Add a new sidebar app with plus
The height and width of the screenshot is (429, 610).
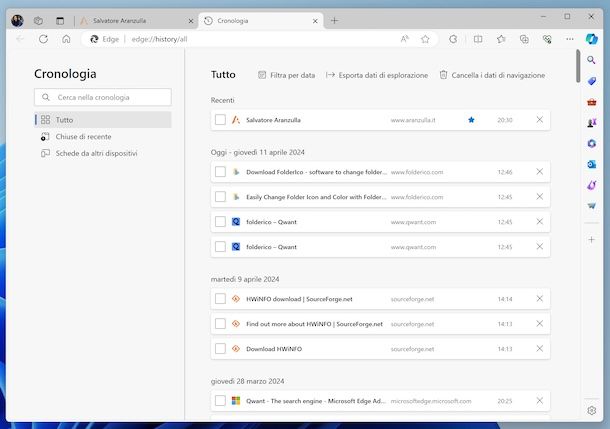pyautogui.click(x=591, y=240)
